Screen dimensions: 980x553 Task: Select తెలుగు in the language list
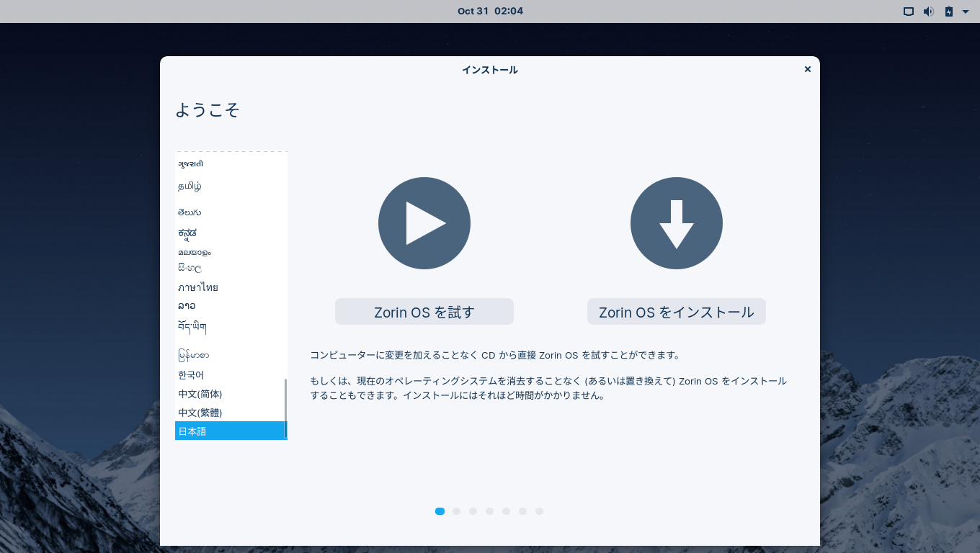pos(231,212)
